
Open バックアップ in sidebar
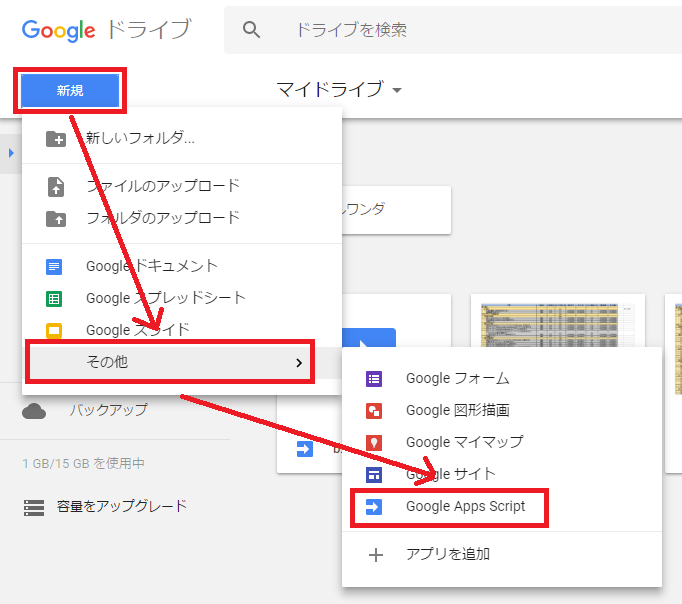click(x=109, y=410)
